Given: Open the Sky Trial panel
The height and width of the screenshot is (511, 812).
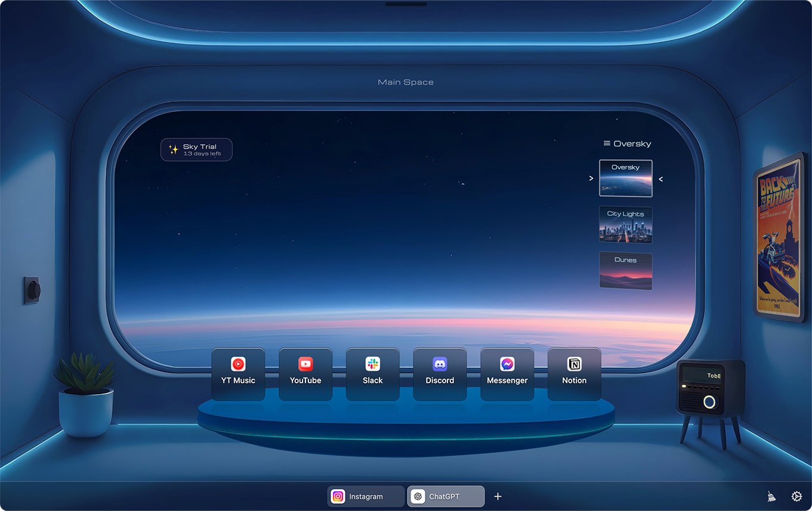Looking at the screenshot, I should tap(196, 149).
